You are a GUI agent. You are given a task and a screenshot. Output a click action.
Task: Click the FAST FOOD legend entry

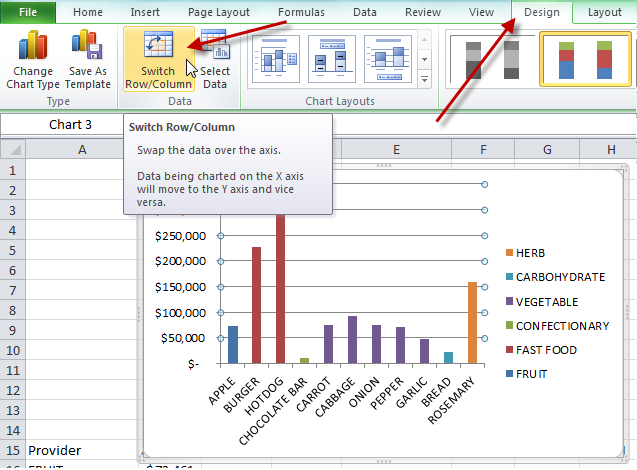(x=541, y=350)
